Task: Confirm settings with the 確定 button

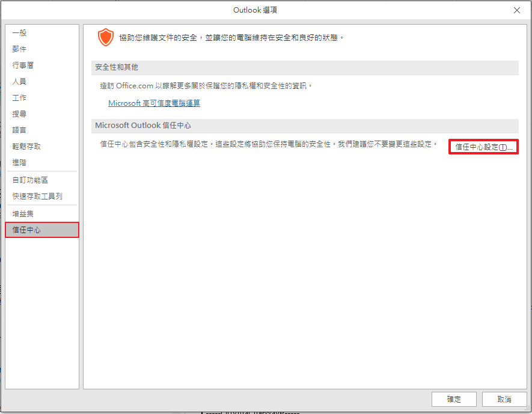Action: (x=454, y=399)
